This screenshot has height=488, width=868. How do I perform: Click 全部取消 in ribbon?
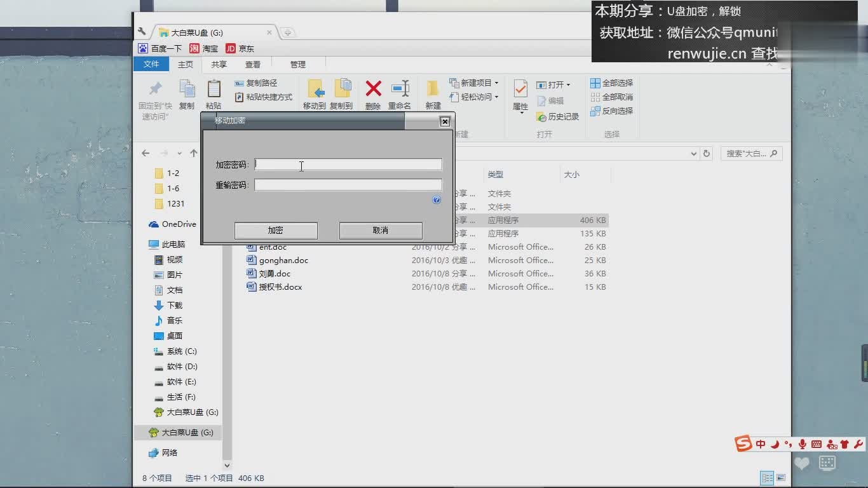pyautogui.click(x=612, y=97)
